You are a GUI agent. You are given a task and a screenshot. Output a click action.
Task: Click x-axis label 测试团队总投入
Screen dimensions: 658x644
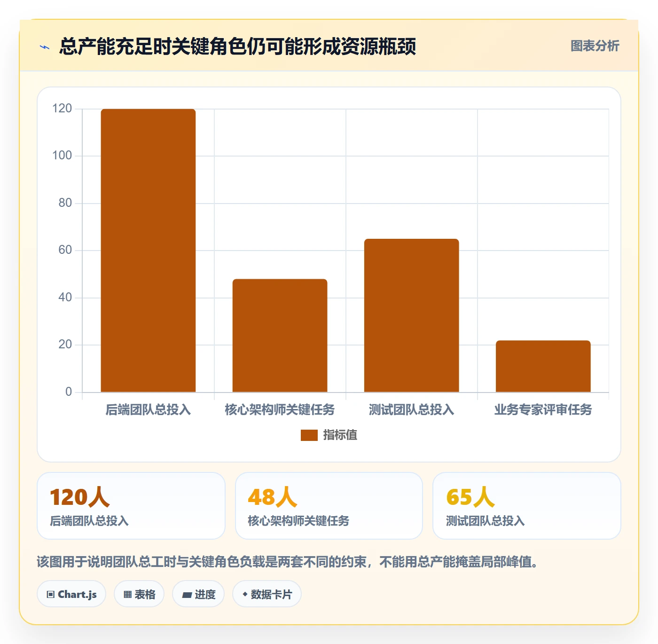pyautogui.click(x=411, y=410)
